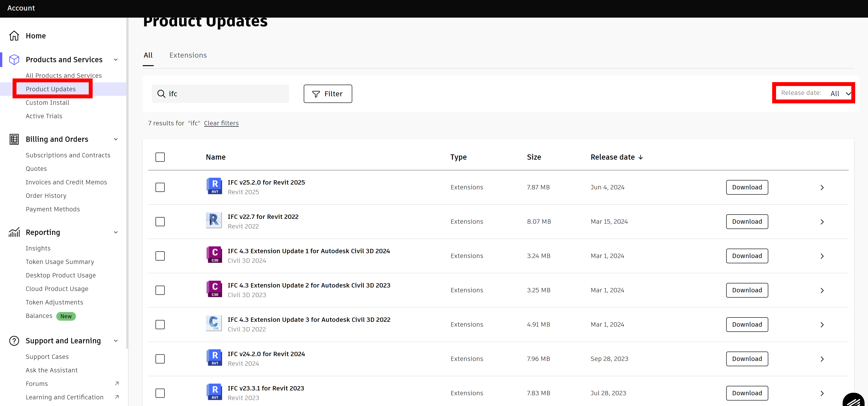Click the Civil 3D 2024 product icon
Image resolution: width=868 pixels, height=406 pixels.
pyautogui.click(x=214, y=255)
